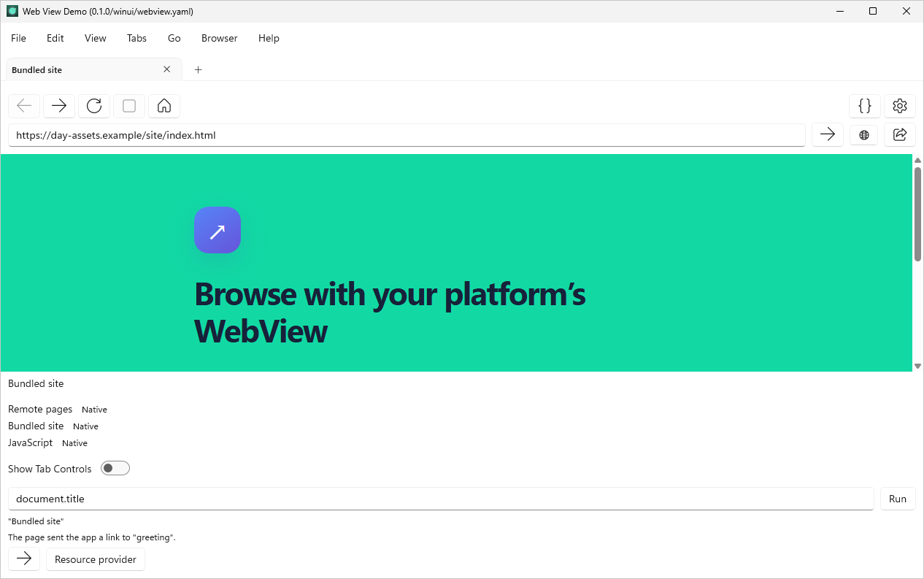Click the Remote pages label
This screenshot has height=579, width=924.
(x=40, y=409)
